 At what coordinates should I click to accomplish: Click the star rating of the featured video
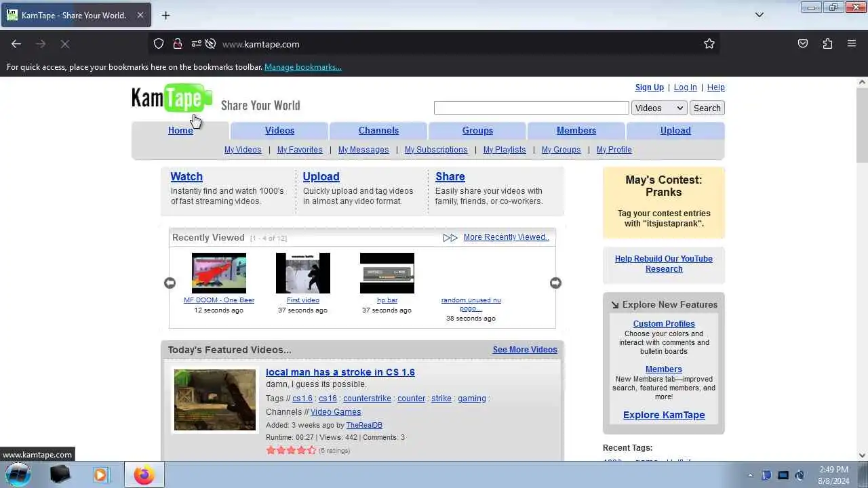pos(291,450)
